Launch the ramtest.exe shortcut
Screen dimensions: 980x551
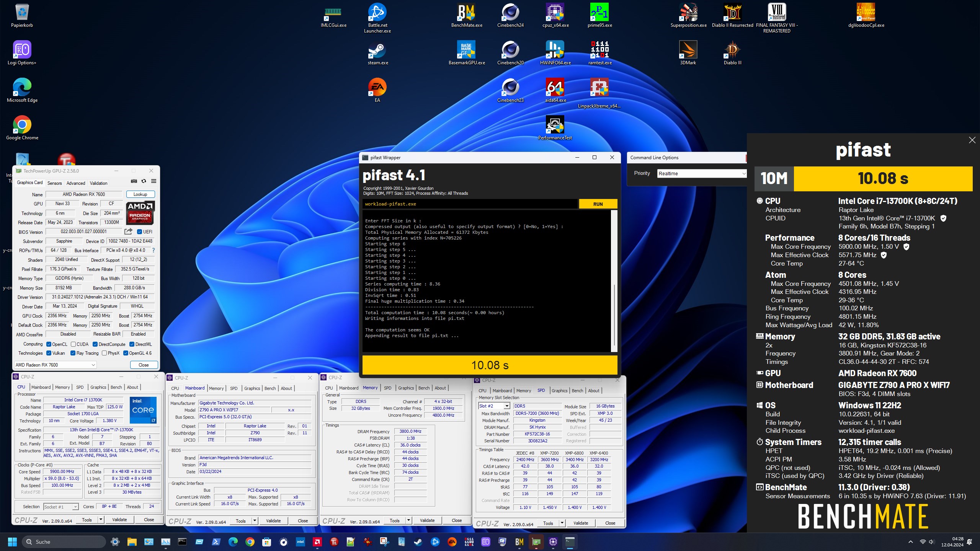599,53
